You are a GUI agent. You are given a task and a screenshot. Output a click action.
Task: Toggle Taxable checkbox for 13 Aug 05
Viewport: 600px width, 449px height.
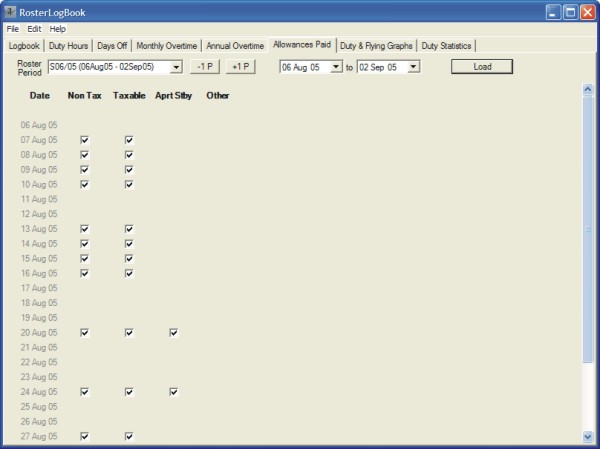[x=129, y=229]
